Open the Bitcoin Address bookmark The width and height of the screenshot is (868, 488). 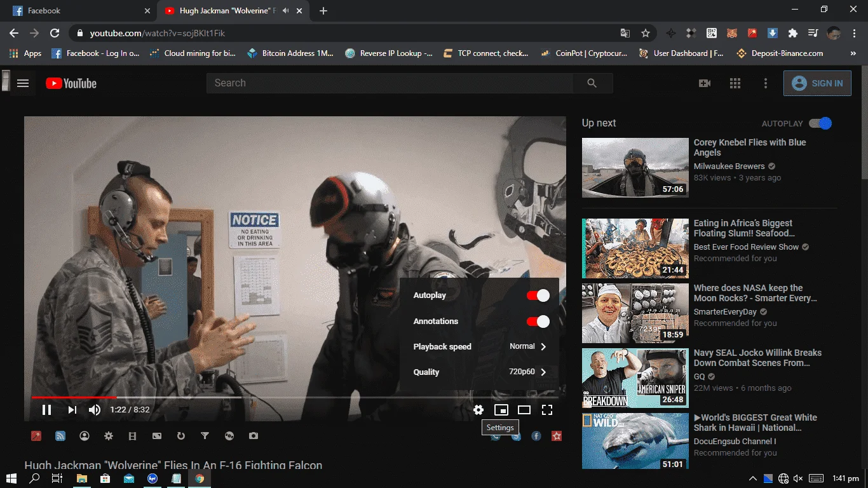tap(291, 53)
